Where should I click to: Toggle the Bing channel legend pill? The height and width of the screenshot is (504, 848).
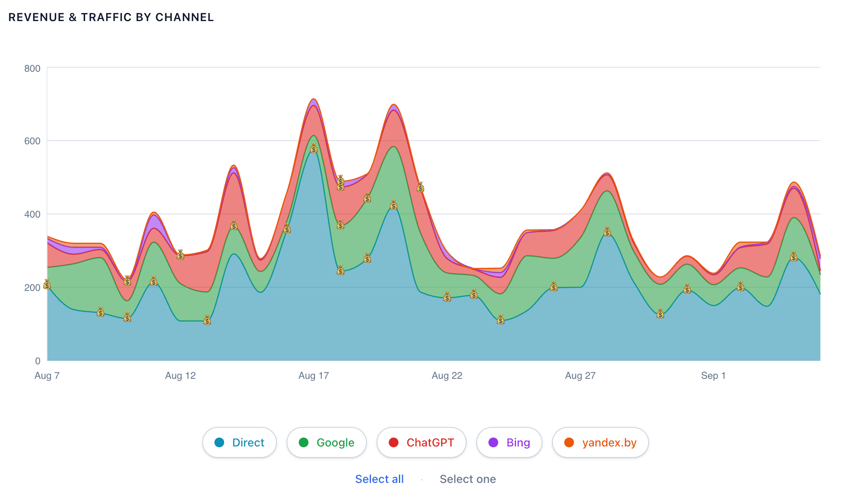510,442
